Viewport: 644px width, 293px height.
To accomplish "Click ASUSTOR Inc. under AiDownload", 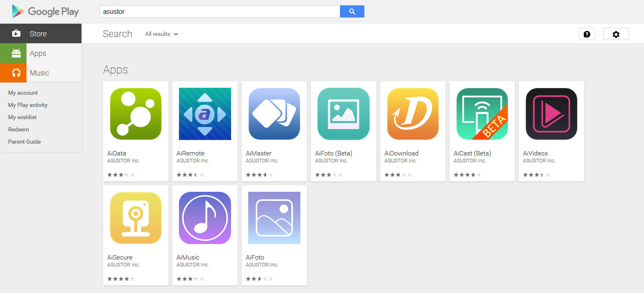I will [x=401, y=161].
